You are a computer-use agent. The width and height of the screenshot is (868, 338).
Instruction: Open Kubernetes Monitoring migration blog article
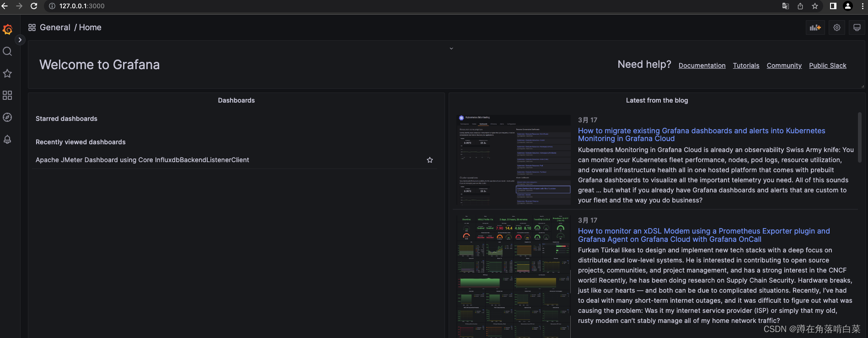(x=702, y=135)
